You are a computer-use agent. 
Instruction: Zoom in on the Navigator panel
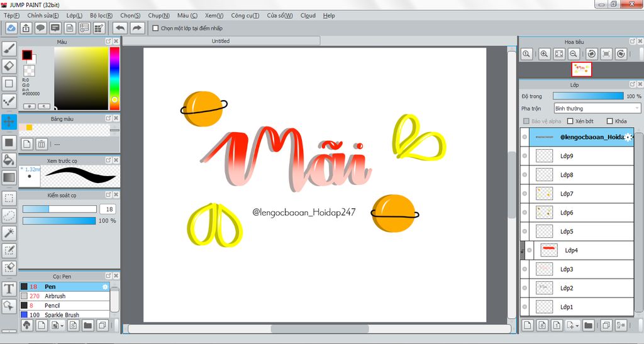coord(544,54)
